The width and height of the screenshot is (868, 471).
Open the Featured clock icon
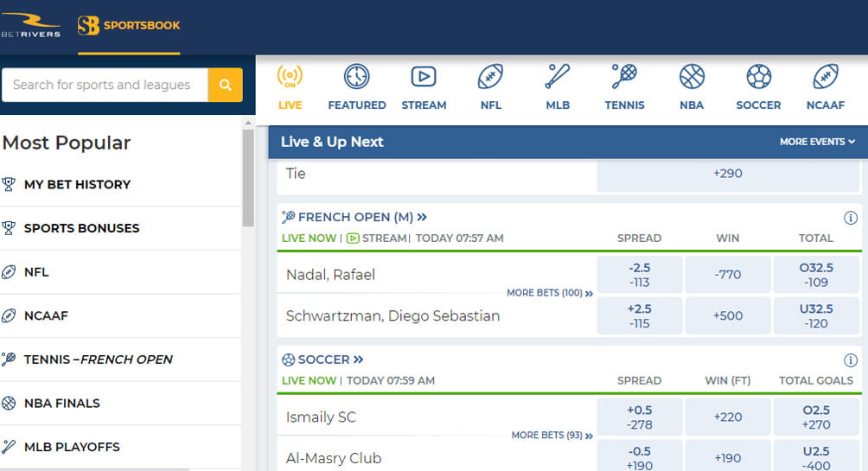coord(356,76)
